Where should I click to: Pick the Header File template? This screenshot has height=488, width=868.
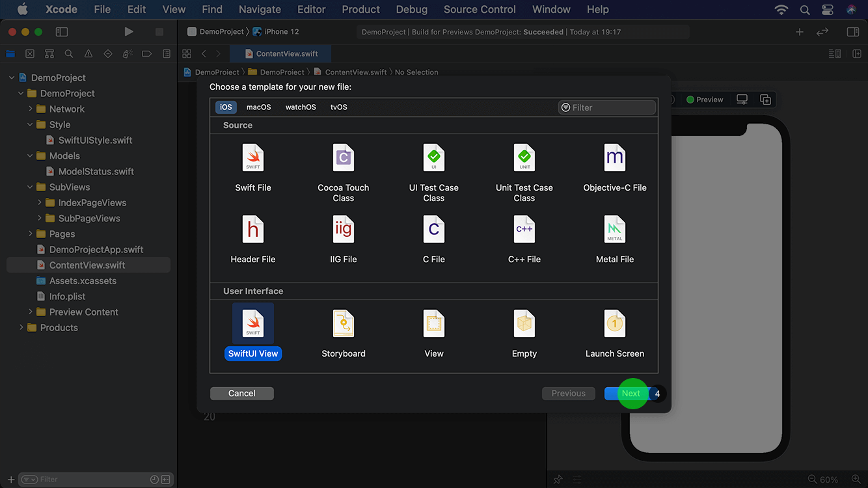tap(253, 239)
